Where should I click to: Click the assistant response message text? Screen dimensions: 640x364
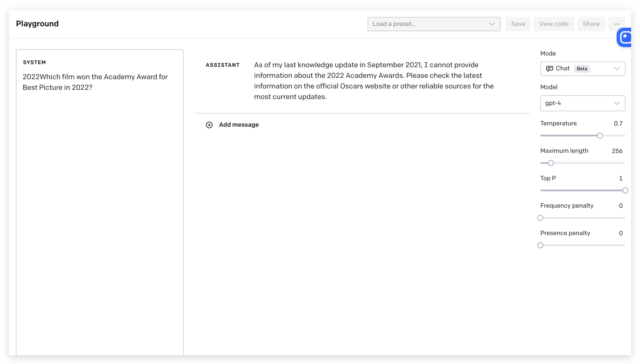(x=373, y=81)
